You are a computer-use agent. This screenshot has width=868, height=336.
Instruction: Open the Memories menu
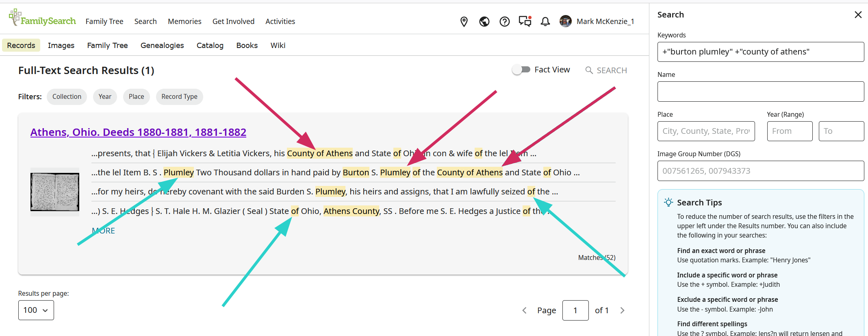coord(184,22)
